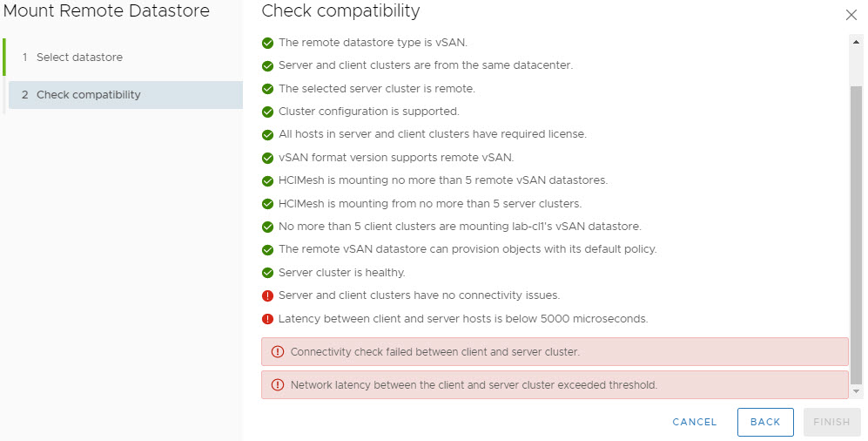The height and width of the screenshot is (441, 868).
Task: Click warning icon in 'Connectivity check failed' alert
Action: coord(278,352)
